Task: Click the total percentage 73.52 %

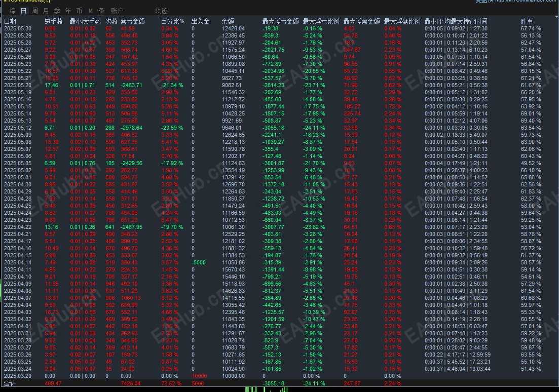Action: tap(171, 384)
